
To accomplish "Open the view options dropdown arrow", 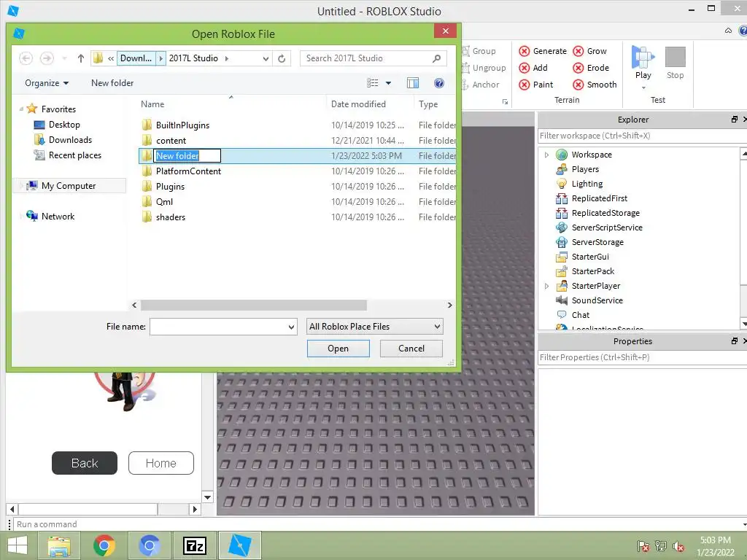I will coord(388,83).
